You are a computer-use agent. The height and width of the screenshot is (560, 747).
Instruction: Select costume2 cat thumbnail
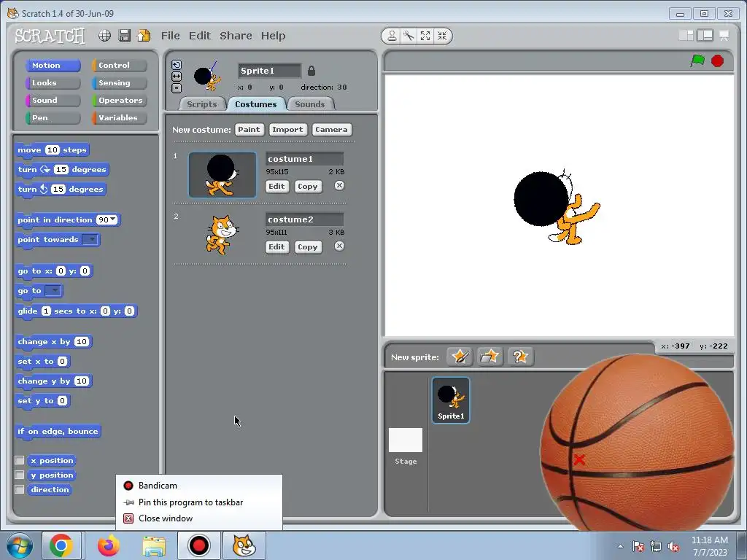[x=222, y=235]
